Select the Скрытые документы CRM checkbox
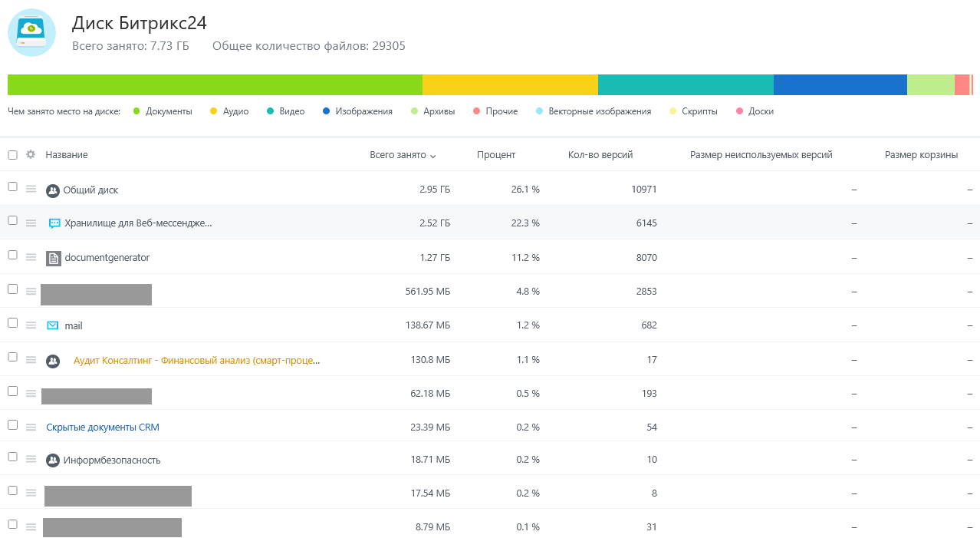The height and width of the screenshot is (538, 980). 12,424
